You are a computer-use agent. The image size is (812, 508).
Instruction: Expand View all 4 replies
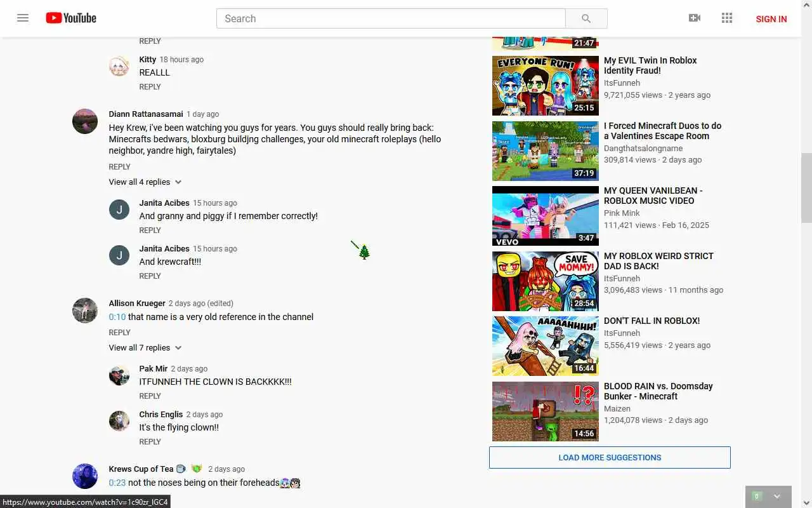coord(145,182)
